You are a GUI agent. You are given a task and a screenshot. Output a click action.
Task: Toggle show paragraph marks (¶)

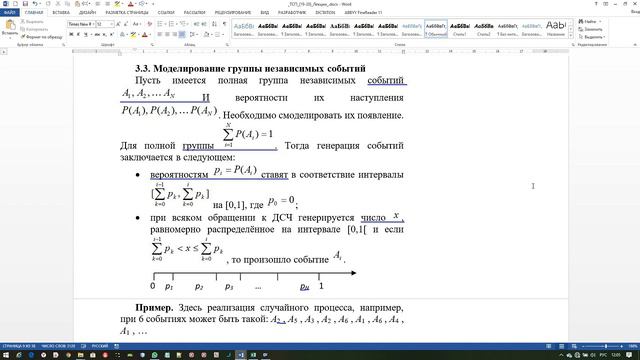pos(224,24)
